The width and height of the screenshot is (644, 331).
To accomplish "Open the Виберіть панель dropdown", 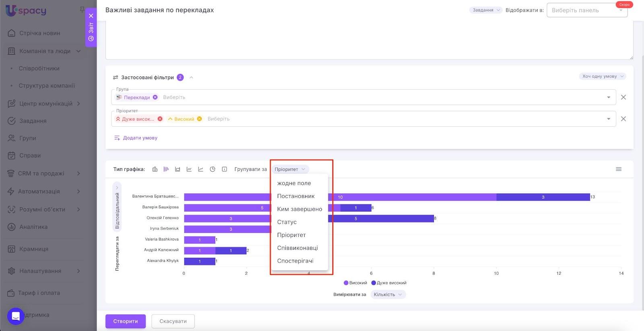I will click(x=586, y=10).
